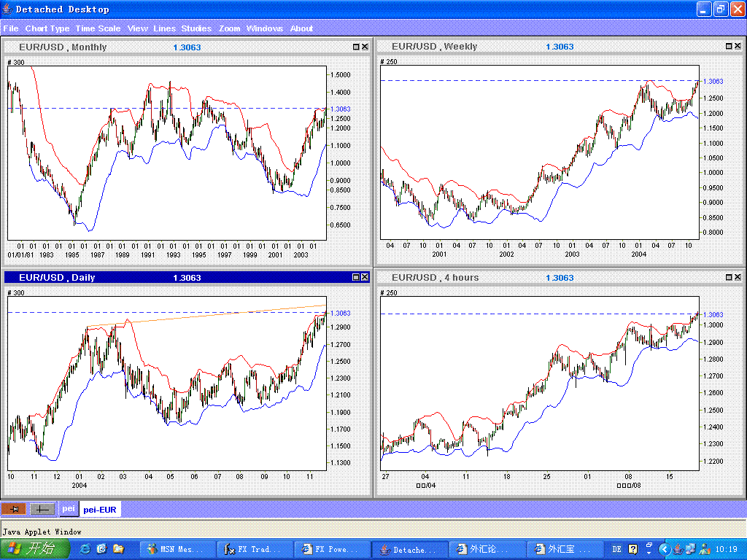Screen dimensions: 747x560
Task: Click the 01/01/81 date label on Monthly chart
Action: pyautogui.click(x=20, y=254)
